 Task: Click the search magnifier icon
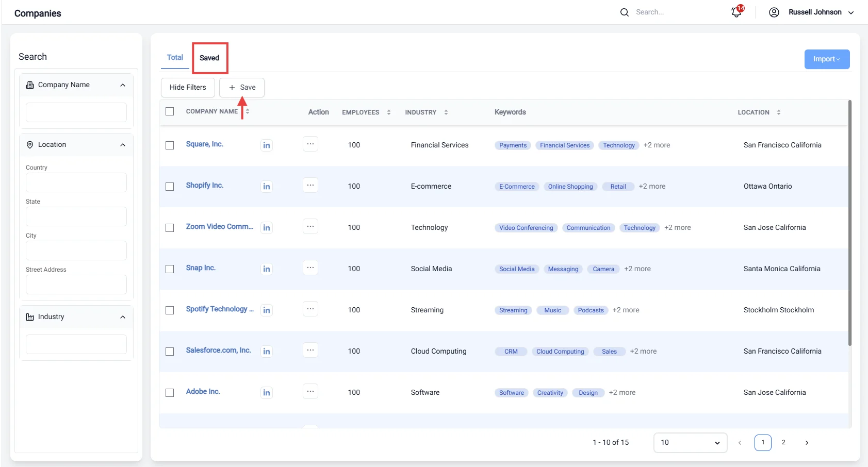coord(625,12)
